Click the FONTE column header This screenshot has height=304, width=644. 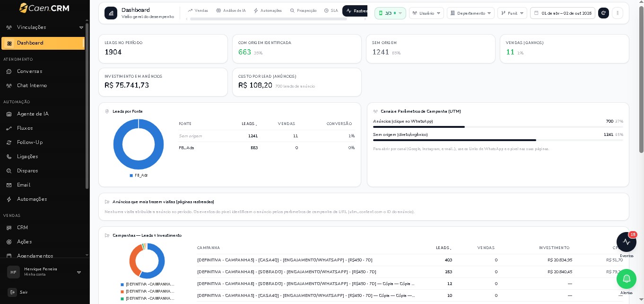185,124
